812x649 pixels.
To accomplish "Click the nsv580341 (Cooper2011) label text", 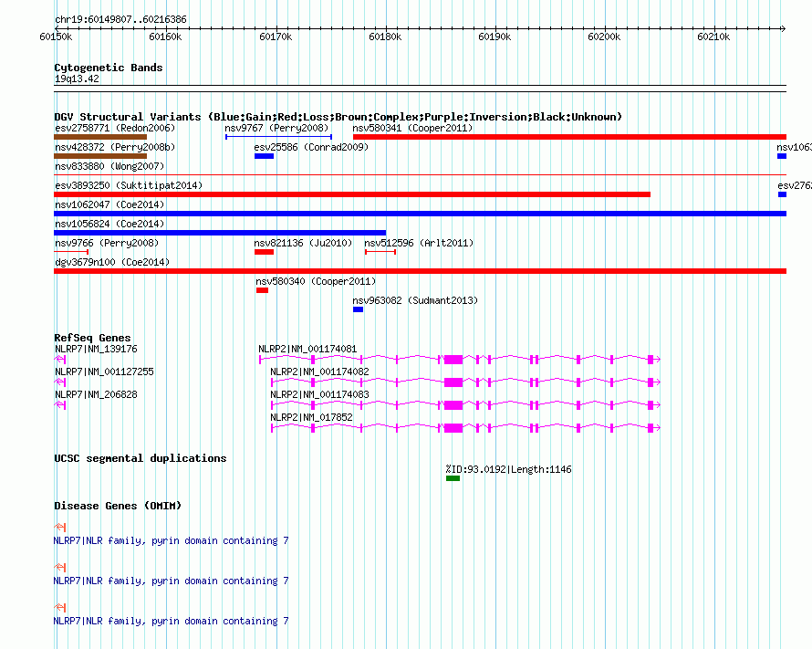I will point(412,128).
